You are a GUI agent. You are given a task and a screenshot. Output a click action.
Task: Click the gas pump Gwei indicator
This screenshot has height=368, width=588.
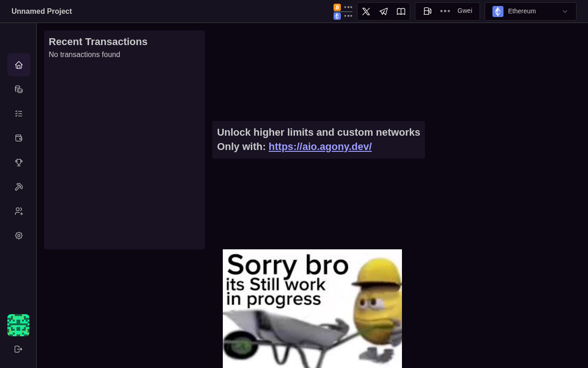pos(447,11)
